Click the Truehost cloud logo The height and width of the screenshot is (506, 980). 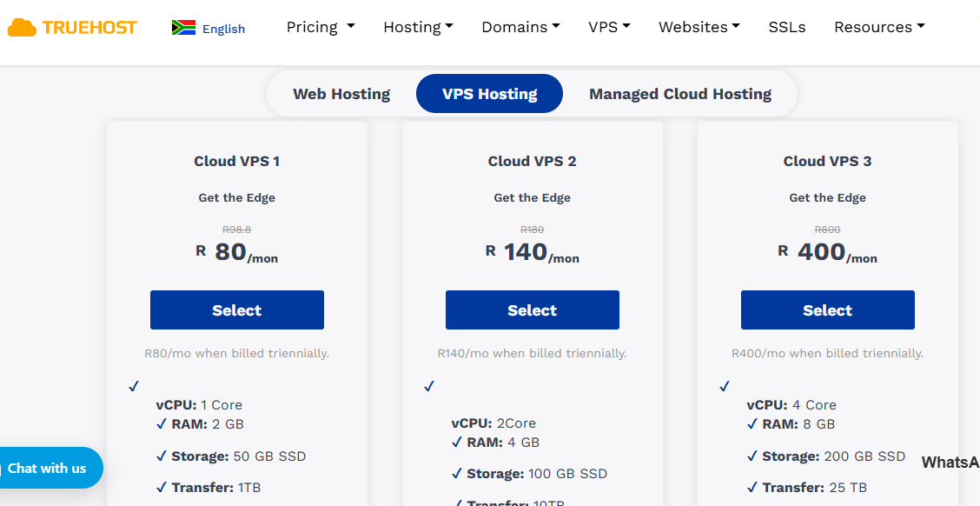pyautogui.click(x=72, y=28)
